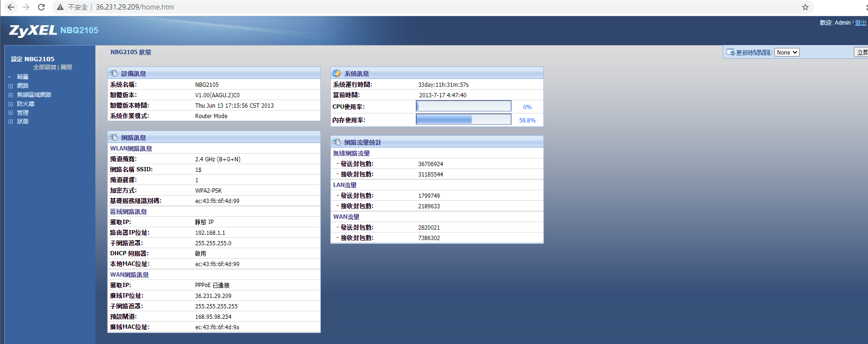Go back with the browser back arrow
Screen dimensions: 868x344
tap(10, 7)
